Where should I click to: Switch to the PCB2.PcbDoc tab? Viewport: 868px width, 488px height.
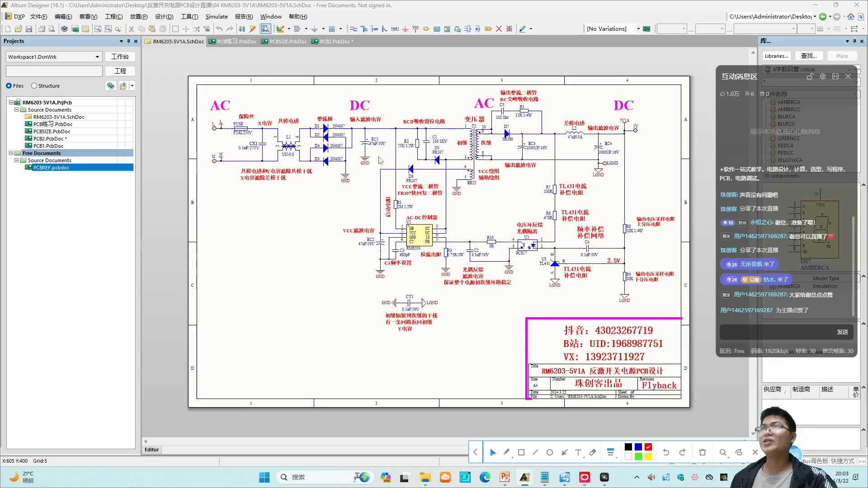coord(333,42)
